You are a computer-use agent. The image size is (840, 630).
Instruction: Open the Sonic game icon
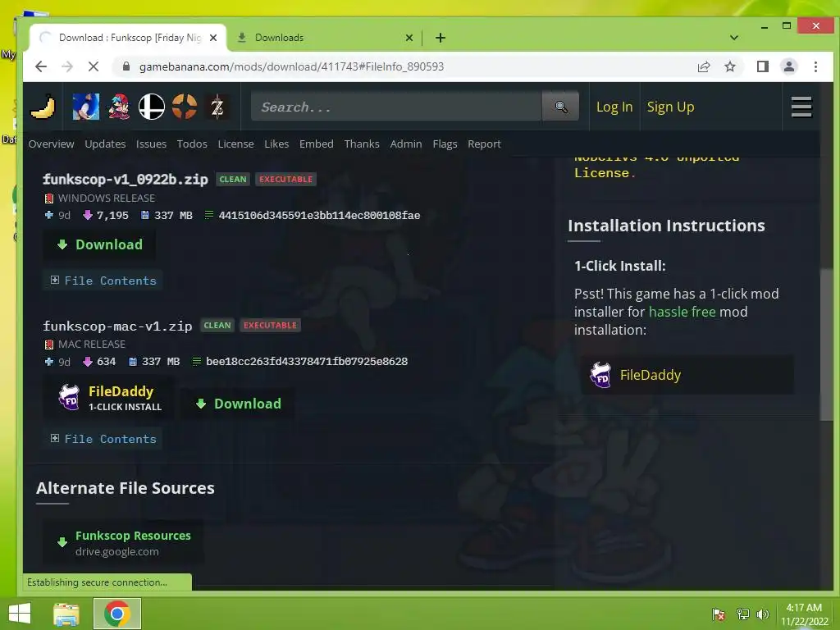click(85, 107)
